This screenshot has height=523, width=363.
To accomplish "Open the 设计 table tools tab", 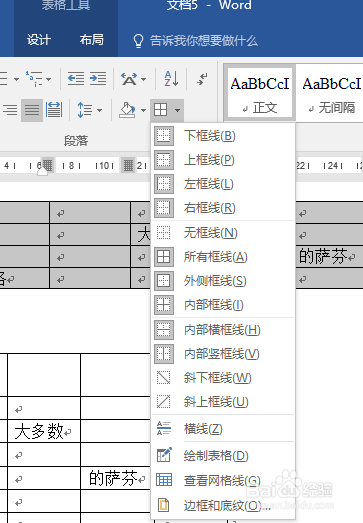I will (39, 40).
